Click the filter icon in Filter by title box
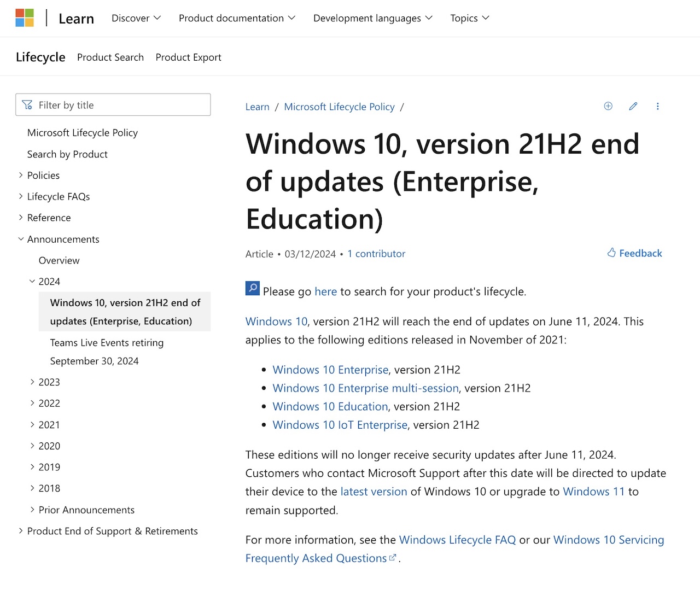Viewport: 700px width, 590px height. pyautogui.click(x=27, y=105)
